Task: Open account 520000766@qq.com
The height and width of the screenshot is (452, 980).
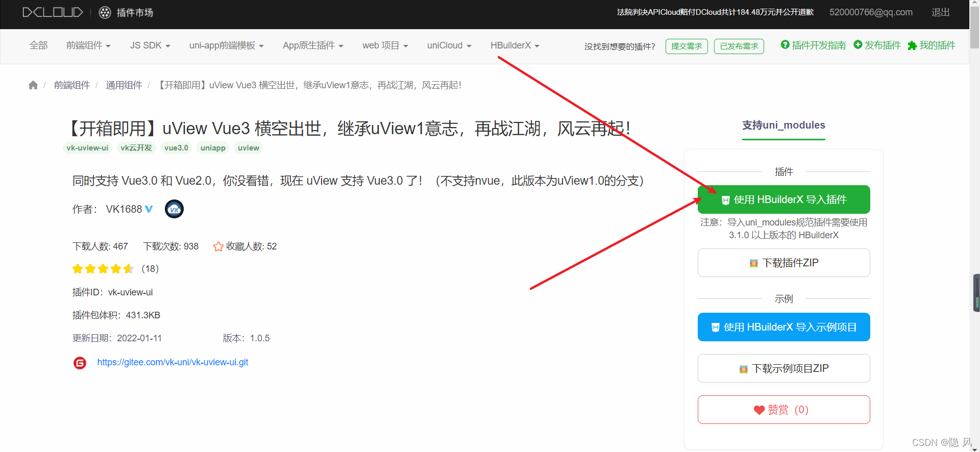Action: coord(871,12)
